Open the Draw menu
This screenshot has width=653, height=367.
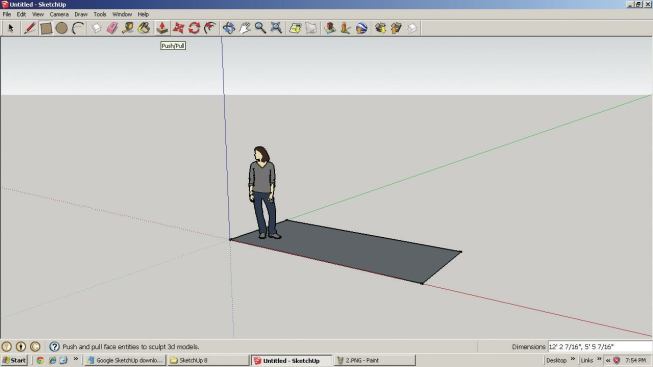tap(81, 14)
